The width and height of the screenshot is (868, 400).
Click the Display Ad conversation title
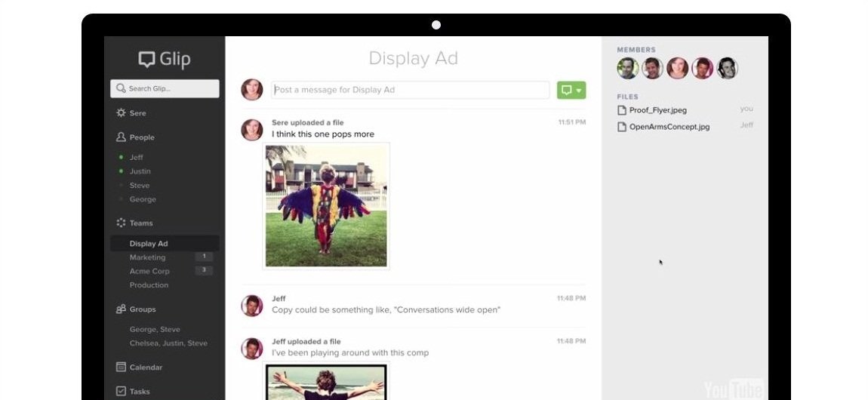tap(413, 58)
